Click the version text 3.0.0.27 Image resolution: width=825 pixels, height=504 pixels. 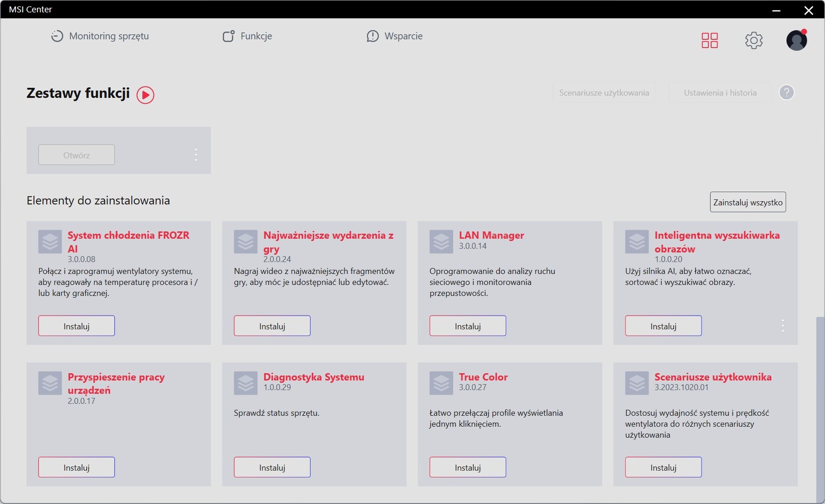(x=473, y=387)
